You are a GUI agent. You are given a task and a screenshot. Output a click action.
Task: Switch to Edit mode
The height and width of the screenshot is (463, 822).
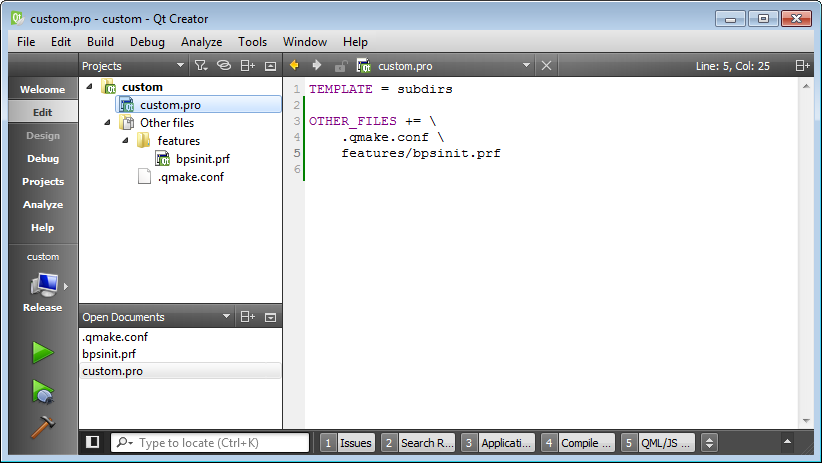43,112
